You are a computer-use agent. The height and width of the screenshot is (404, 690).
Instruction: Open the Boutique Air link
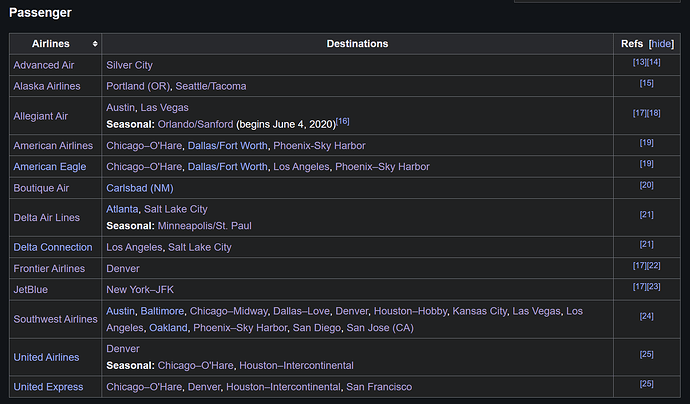click(x=41, y=188)
